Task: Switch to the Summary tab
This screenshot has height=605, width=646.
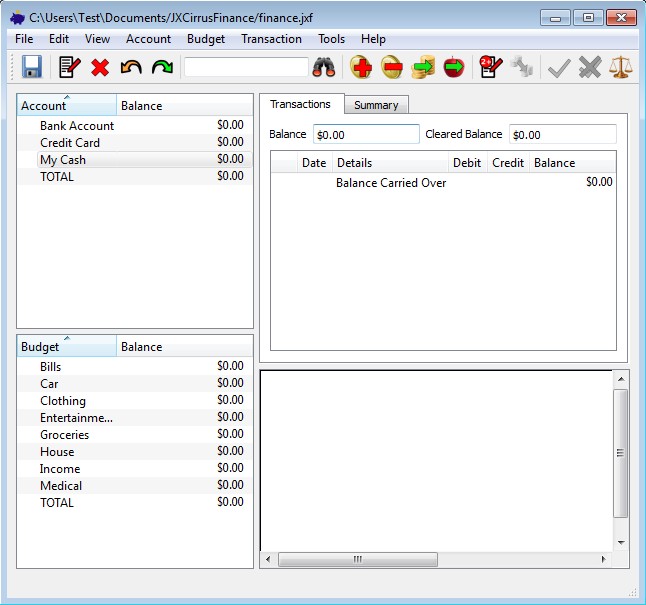Action: coord(376,105)
